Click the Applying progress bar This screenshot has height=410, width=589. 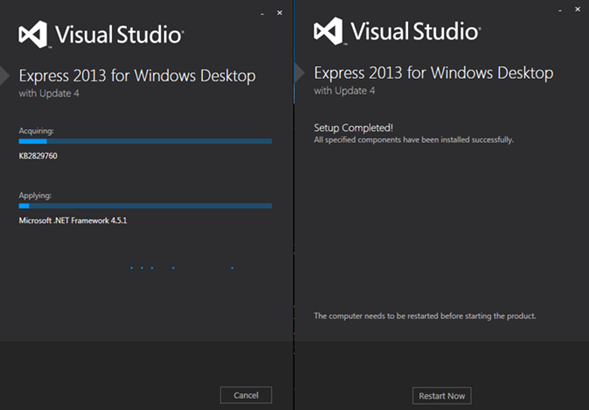pos(145,206)
